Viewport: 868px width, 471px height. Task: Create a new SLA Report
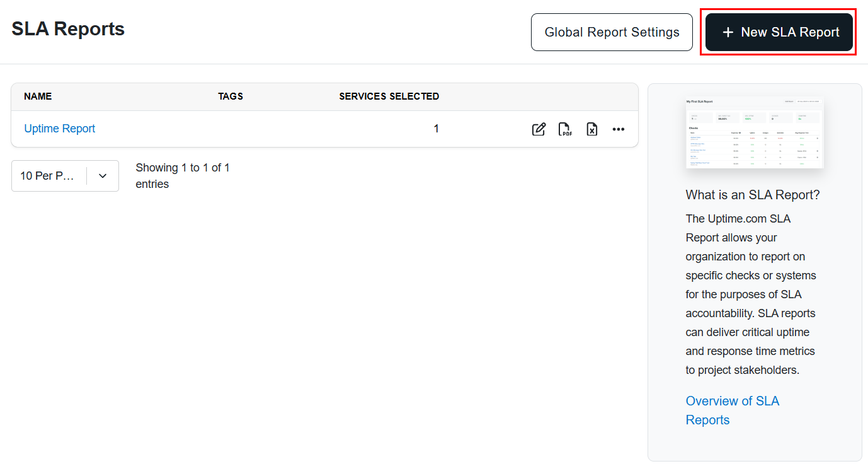(x=778, y=32)
